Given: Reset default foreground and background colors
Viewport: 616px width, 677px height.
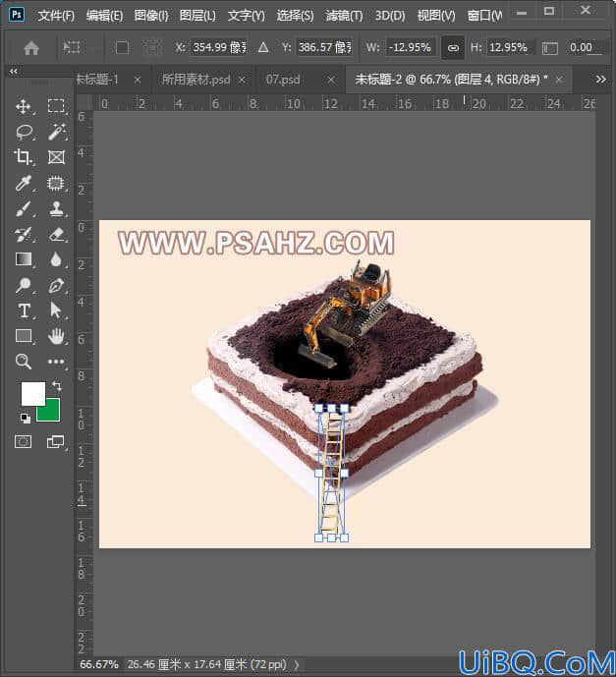Looking at the screenshot, I should point(25,418).
